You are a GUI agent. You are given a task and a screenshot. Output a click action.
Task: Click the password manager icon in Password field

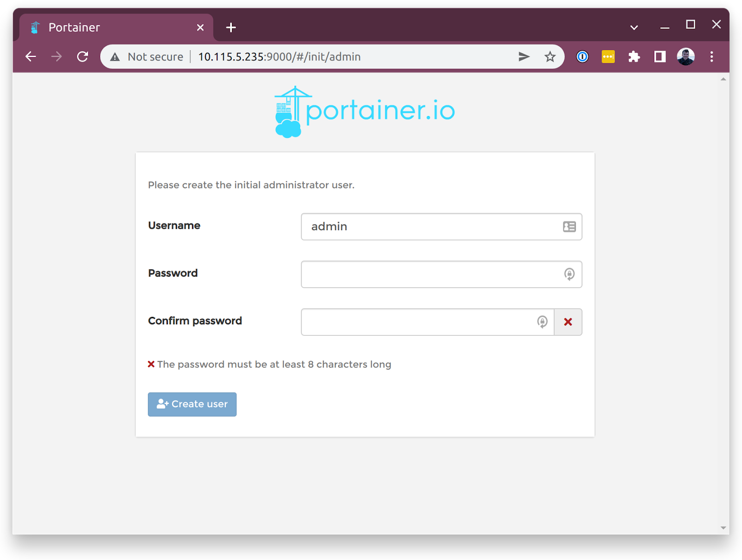pyautogui.click(x=569, y=274)
